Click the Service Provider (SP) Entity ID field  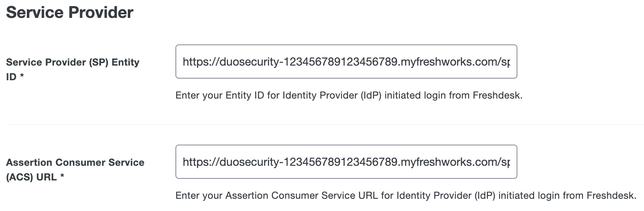click(x=346, y=62)
